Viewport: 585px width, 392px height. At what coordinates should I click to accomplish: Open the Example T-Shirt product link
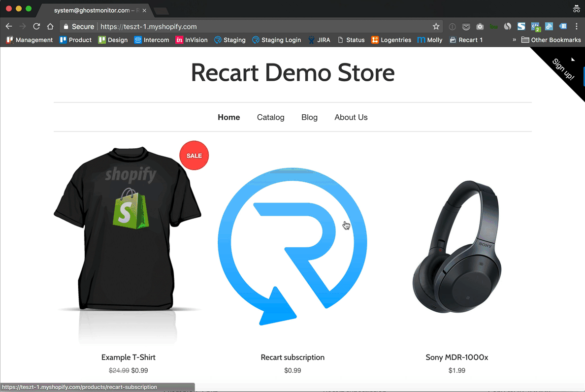click(128, 357)
